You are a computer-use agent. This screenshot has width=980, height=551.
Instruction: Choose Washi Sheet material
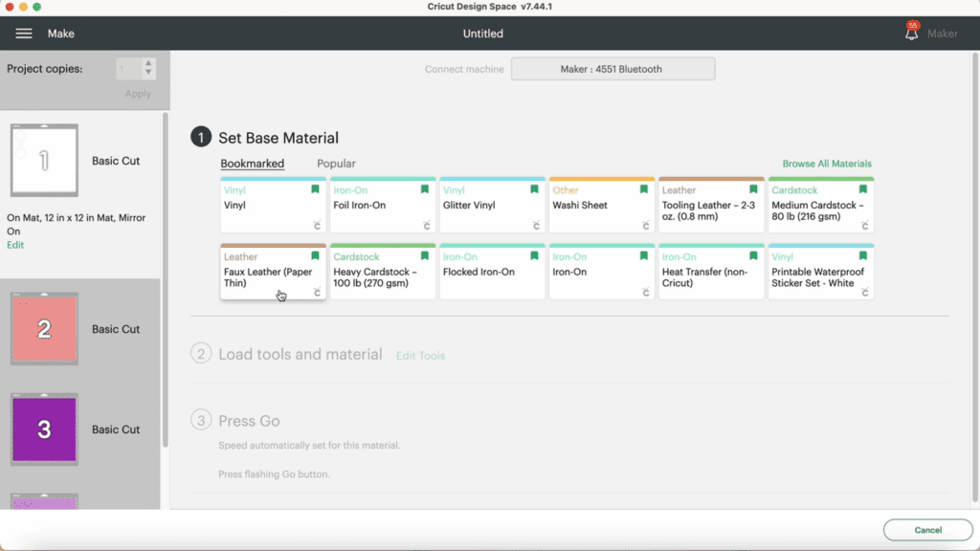[x=601, y=205]
